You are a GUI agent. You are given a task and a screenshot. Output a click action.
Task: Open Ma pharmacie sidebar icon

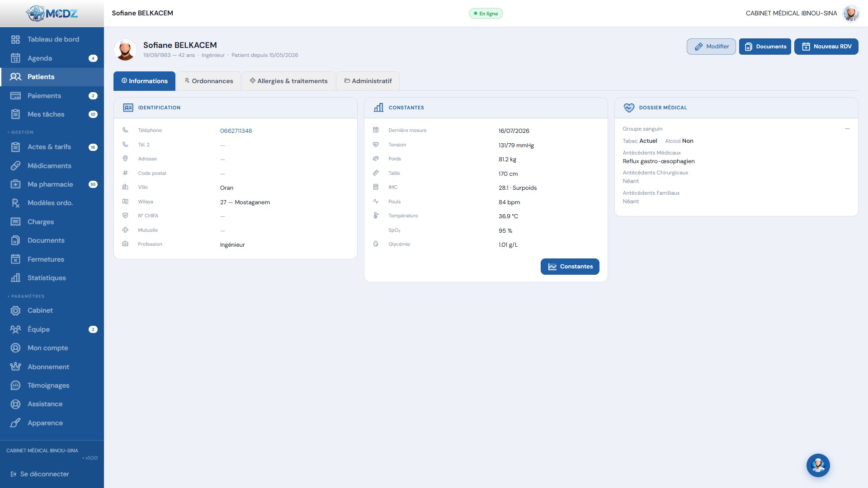[15, 184]
